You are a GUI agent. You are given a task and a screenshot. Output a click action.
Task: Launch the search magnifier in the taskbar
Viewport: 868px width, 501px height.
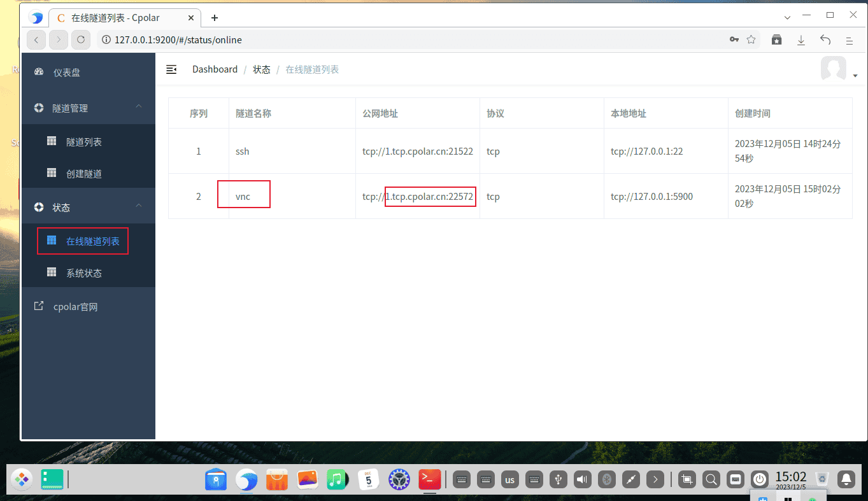[x=711, y=479]
